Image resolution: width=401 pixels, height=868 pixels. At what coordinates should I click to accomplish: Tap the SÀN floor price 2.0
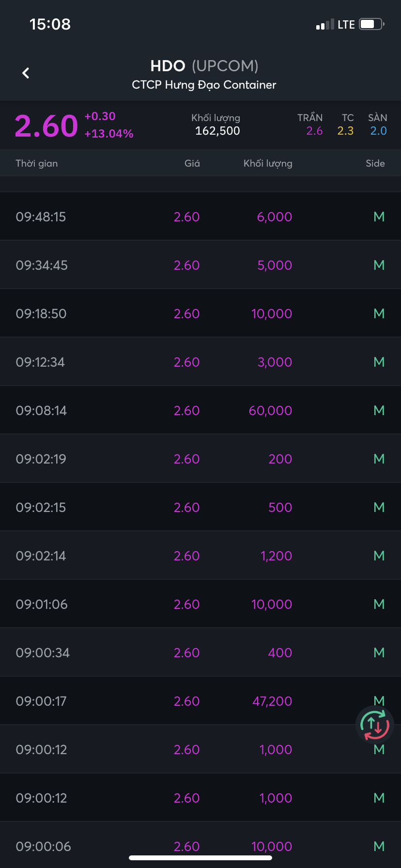(378, 131)
